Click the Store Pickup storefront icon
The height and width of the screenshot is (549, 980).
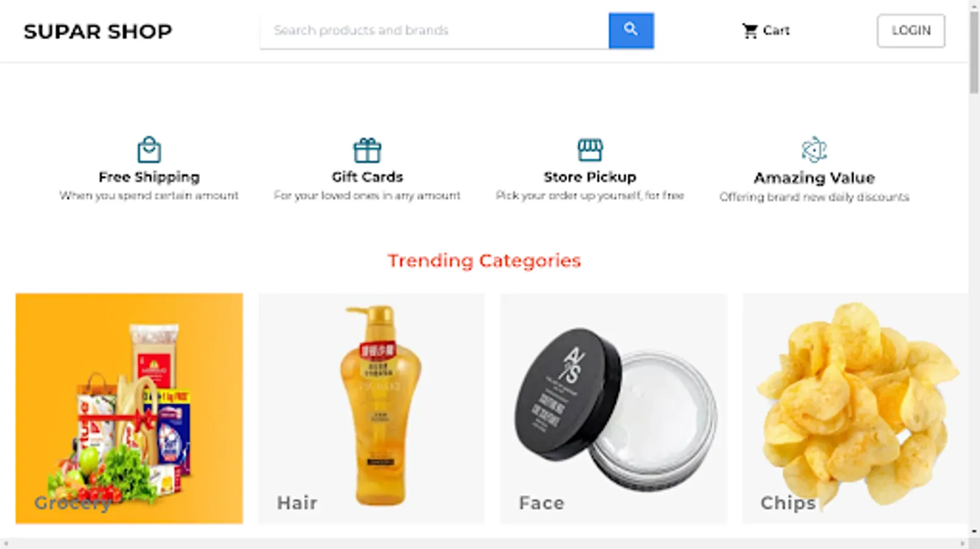[590, 149]
